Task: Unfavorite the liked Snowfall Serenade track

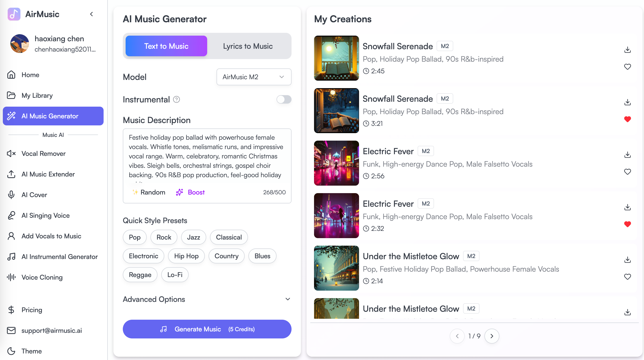Action: click(x=628, y=119)
